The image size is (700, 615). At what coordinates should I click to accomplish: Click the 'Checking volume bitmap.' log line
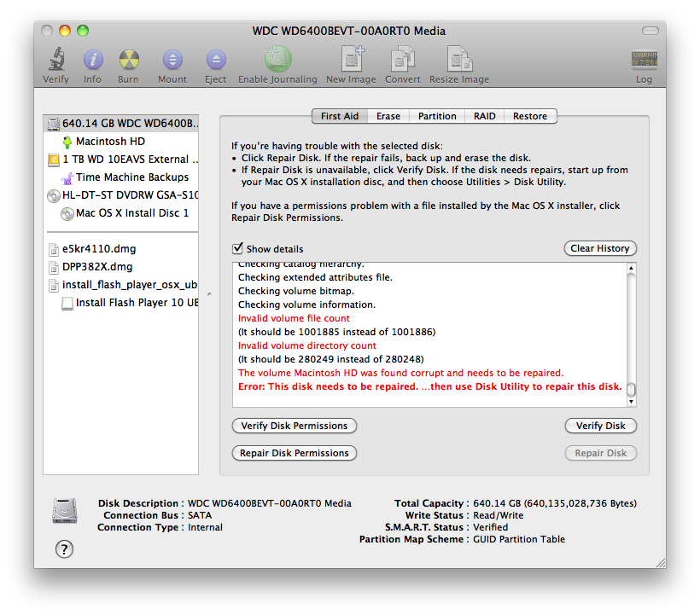tap(296, 291)
